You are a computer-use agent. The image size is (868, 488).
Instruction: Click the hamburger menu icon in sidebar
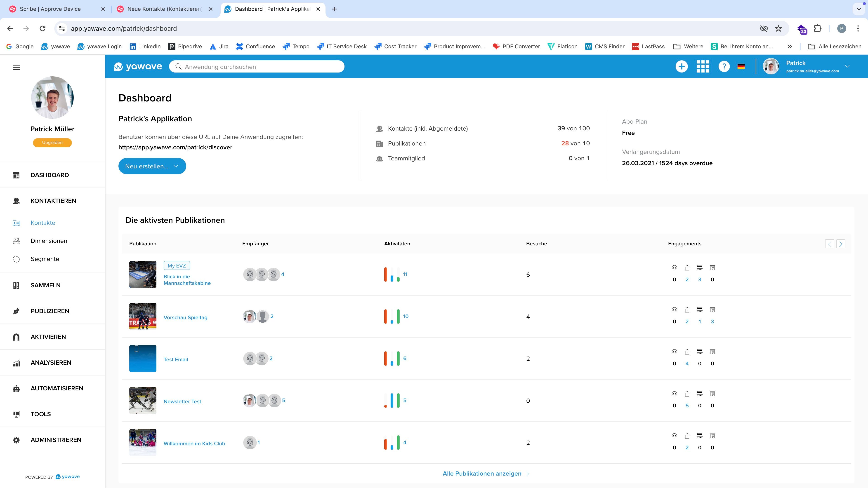pyautogui.click(x=16, y=67)
